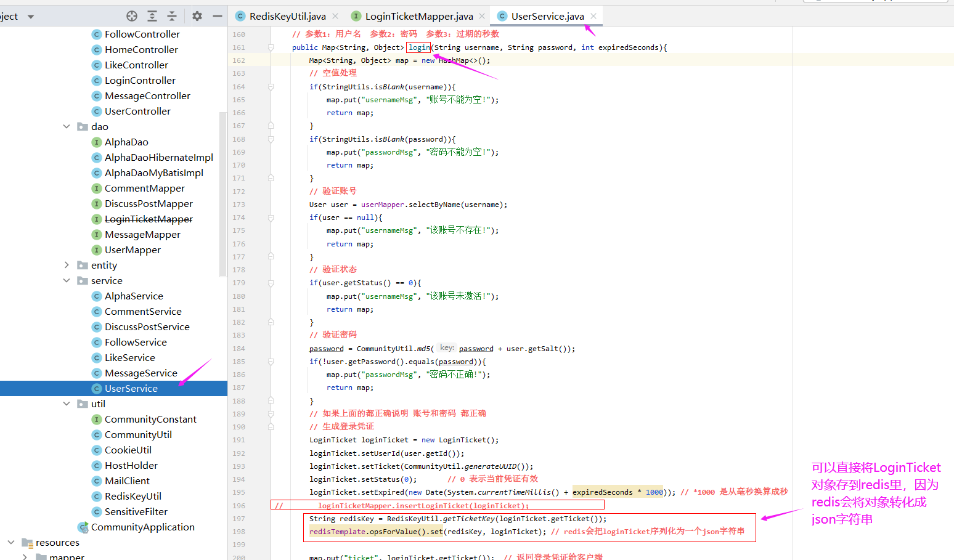Select SensitiveFilter class
Screen dimensions: 954x560
(x=136, y=511)
